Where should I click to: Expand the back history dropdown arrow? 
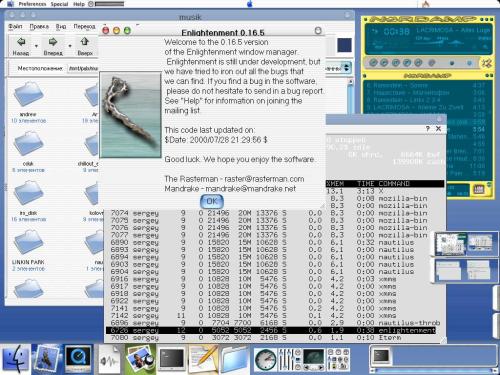[36, 46]
